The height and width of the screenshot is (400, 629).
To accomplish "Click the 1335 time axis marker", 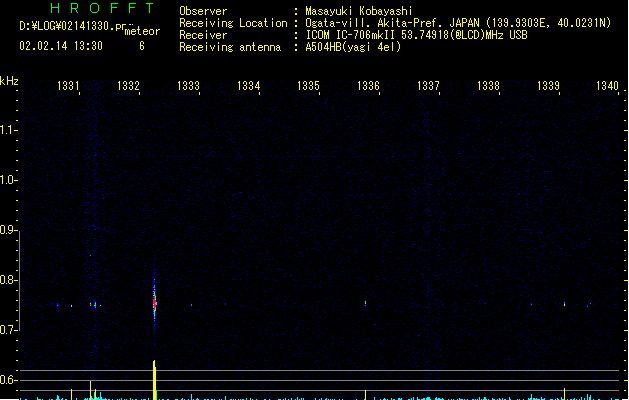I will coord(308,85).
